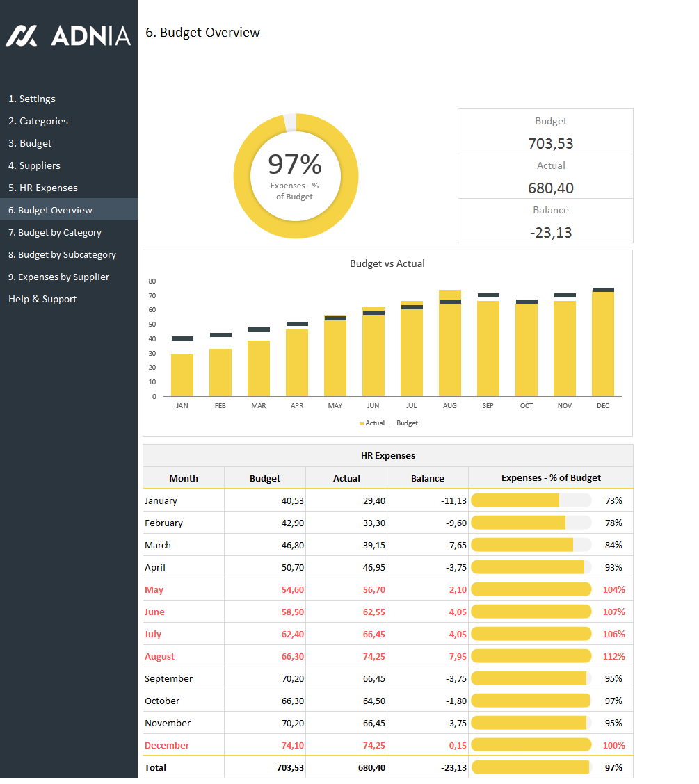Select HR Expenses in the navigation
699x784 pixels.
point(43,188)
